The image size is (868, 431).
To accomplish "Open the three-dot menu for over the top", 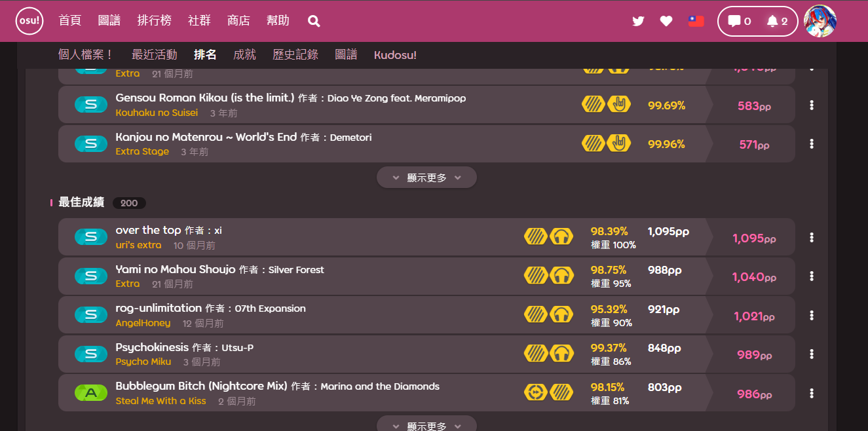I will point(812,237).
